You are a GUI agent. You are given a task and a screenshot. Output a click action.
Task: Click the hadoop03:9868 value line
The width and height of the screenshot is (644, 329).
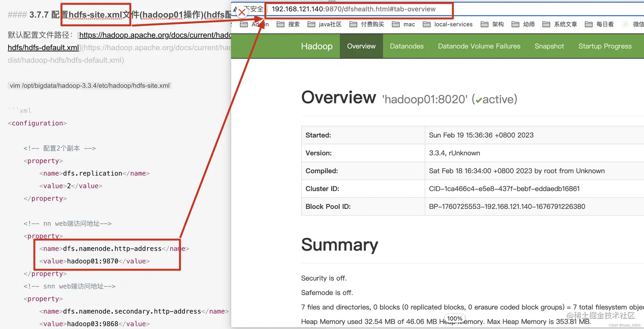click(x=95, y=324)
